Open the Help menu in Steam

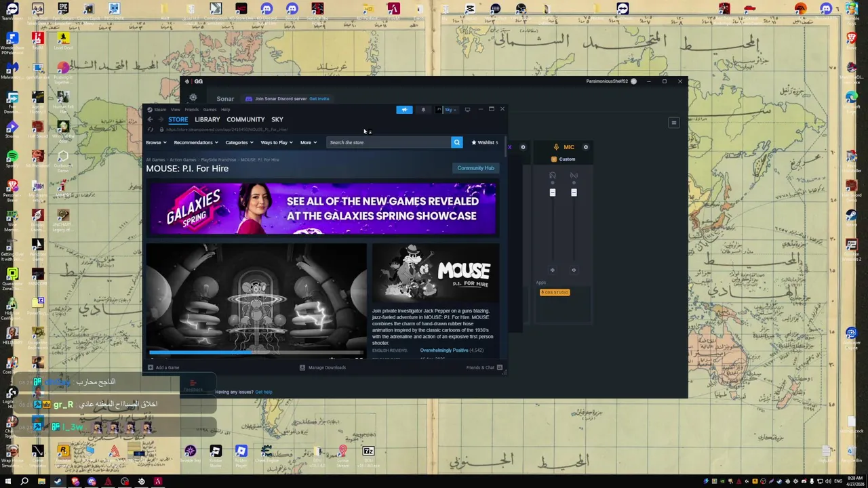click(226, 109)
